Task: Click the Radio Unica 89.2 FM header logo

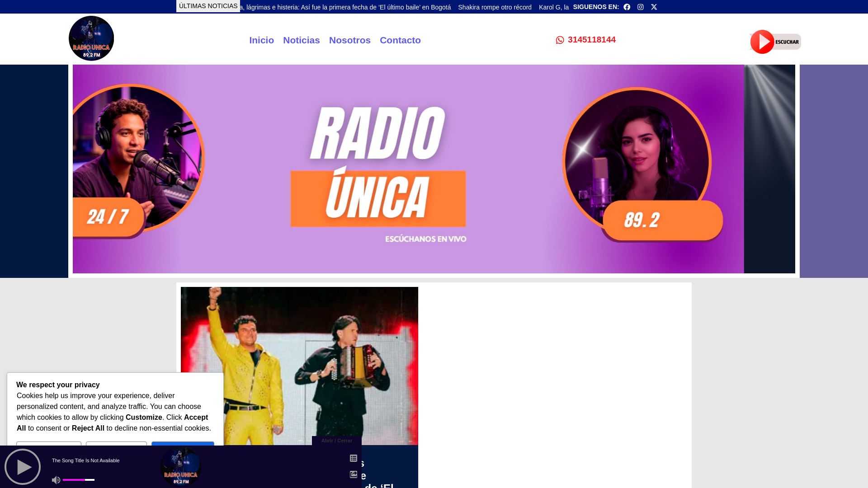Action: tap(91, 38)
